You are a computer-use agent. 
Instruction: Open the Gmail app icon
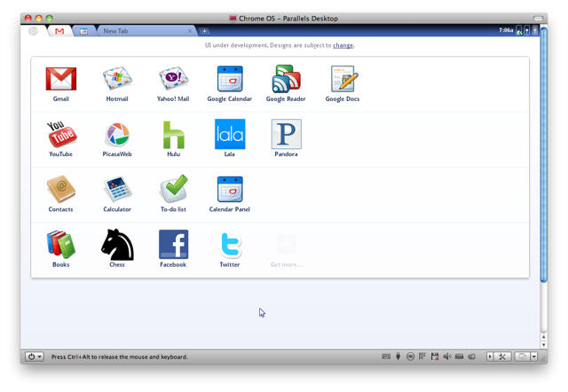[61, 79]
